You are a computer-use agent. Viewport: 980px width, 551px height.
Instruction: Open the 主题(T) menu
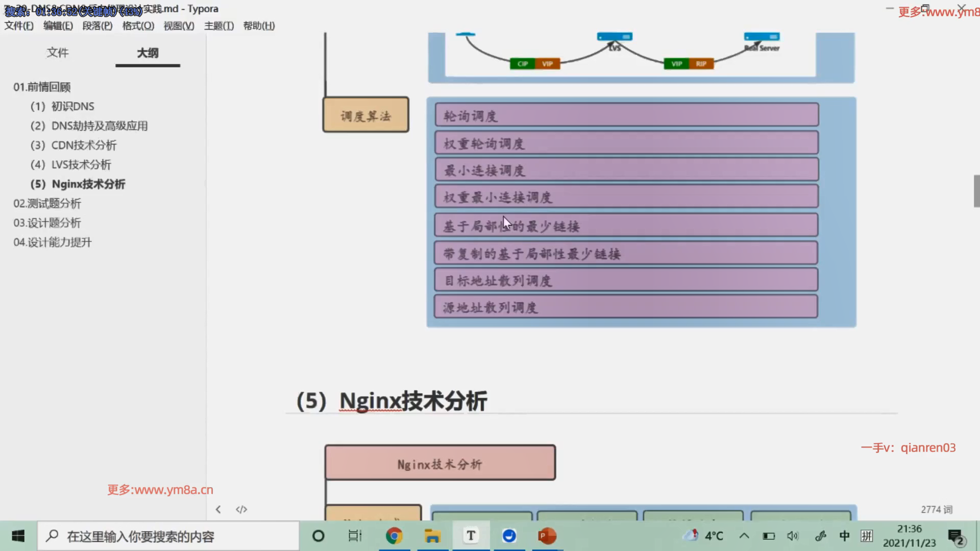pyautogui.click(x=218, y=26)
